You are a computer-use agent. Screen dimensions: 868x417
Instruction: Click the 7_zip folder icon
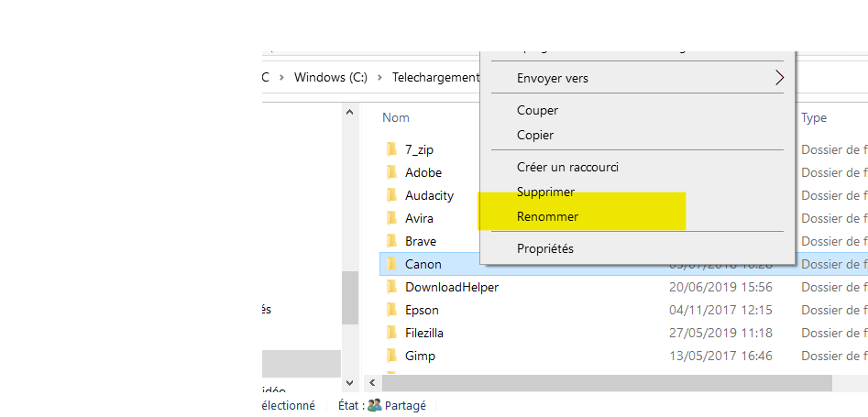pyautogui.click(x=391, y=149)
